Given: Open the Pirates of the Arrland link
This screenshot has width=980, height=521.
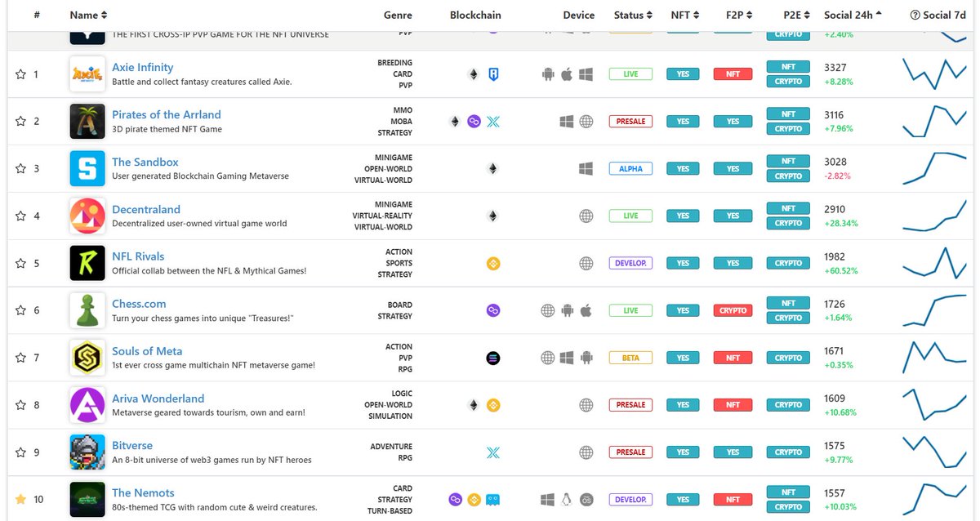Looking at the screenshot, I should pos(167,114).
